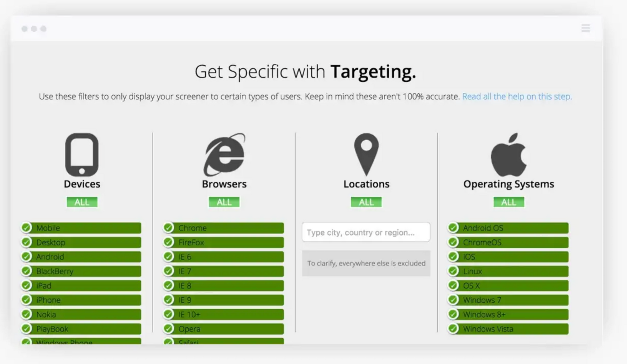
Task: Select ALL under Operating Systems
Action: pos(508,202)
